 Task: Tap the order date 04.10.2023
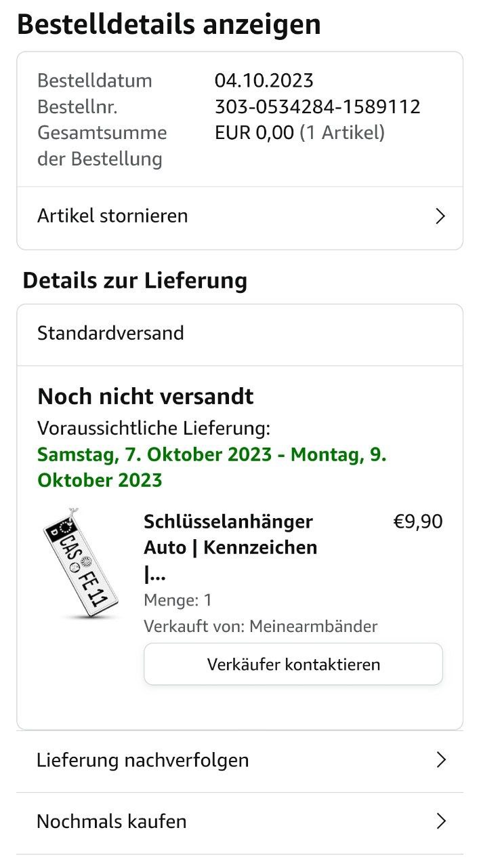pos(264,81)
